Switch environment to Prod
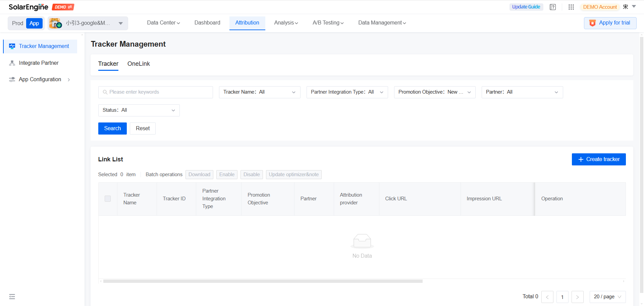The image size is (644, 306). pos(17,23)
